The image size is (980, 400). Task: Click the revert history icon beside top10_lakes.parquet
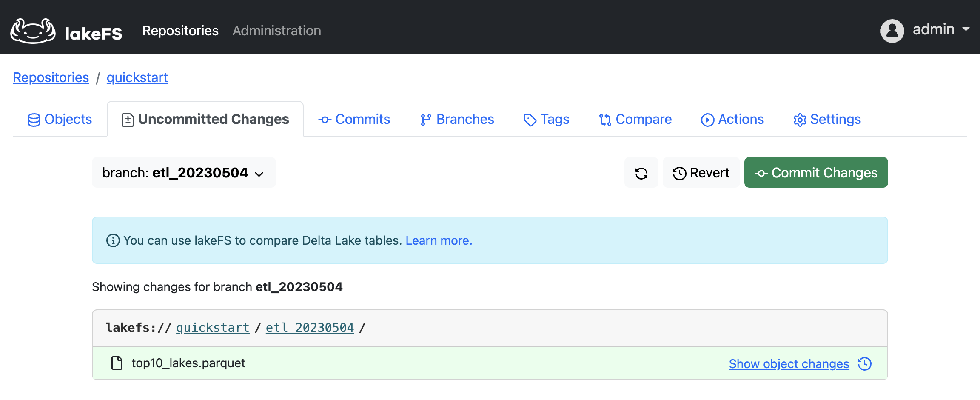(865, 364)
